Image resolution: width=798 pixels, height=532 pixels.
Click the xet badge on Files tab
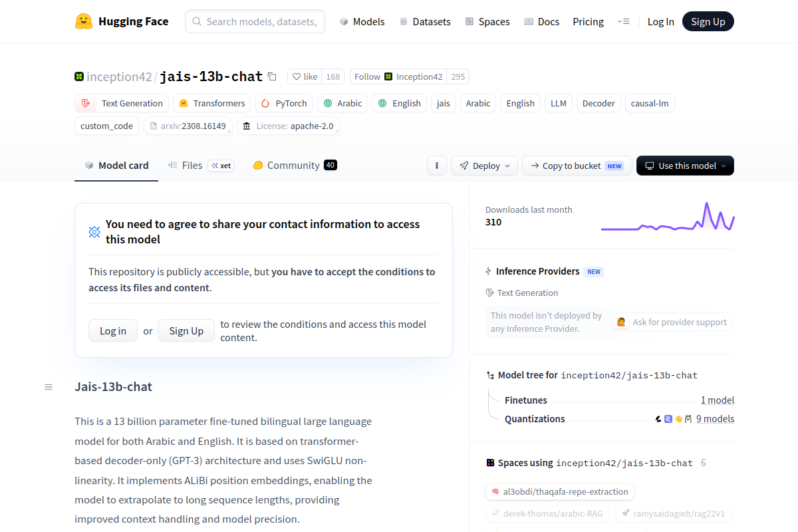[221, 166]
